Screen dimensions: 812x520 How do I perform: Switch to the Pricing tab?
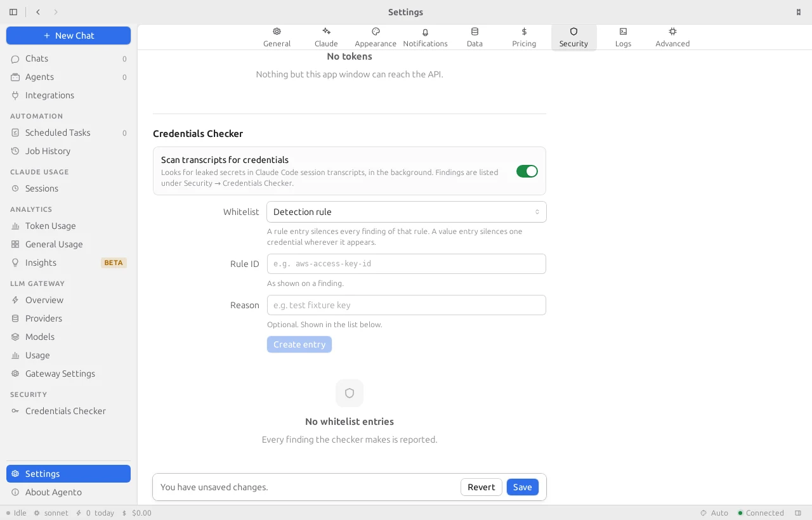[524, 37]
